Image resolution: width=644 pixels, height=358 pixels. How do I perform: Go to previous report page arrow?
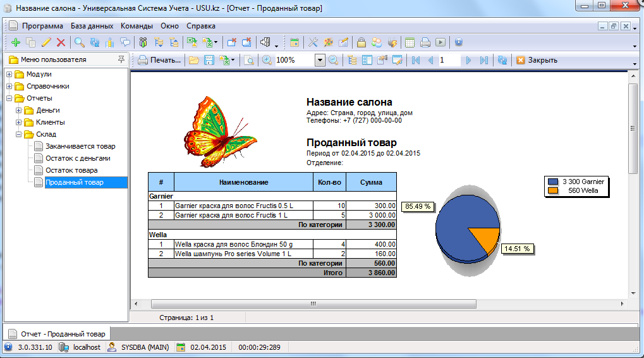point(430,61)
